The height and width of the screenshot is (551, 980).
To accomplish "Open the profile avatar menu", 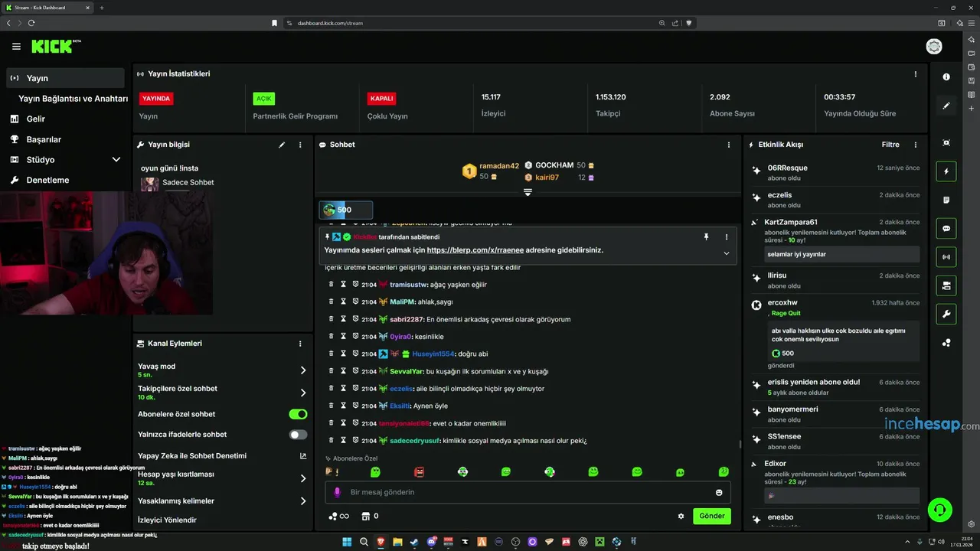I will [934, 47].
